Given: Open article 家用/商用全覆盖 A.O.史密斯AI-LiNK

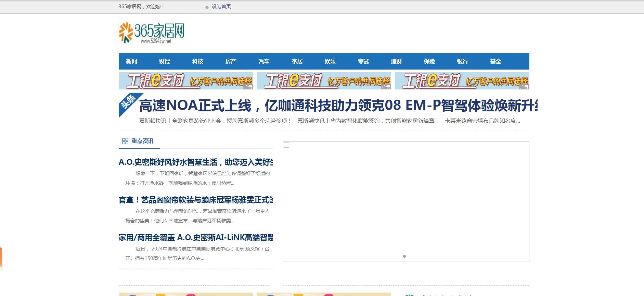Looking at the screenshot, I should point(196,237).
